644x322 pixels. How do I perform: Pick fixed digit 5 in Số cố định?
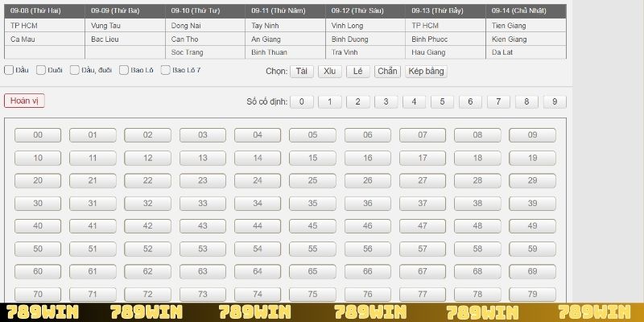[442, 101]
